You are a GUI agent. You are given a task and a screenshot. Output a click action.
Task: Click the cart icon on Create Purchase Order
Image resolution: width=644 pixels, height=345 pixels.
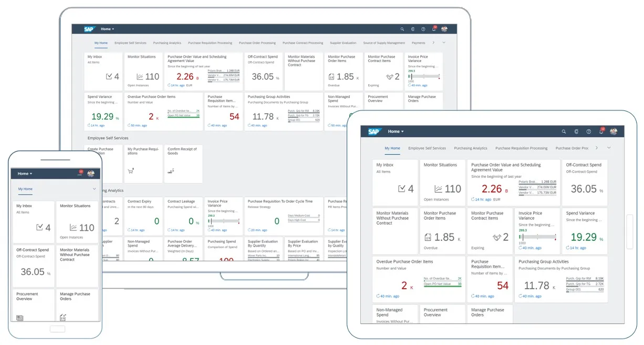(x=130, y=170)
